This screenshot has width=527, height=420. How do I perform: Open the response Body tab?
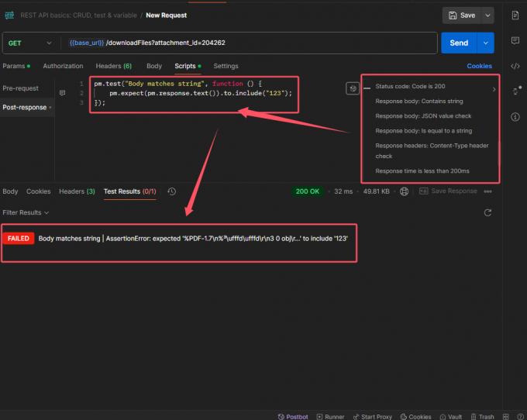tap(10, 191)
